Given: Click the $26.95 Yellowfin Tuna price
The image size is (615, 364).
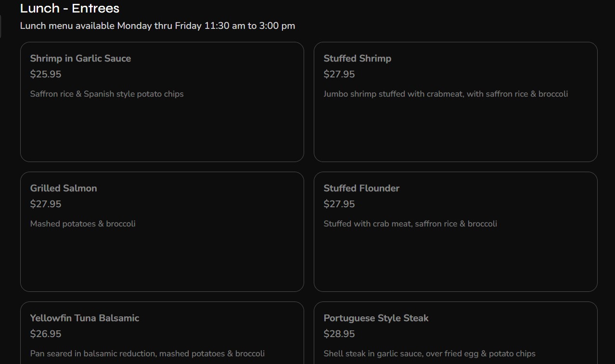Looking at the screenshot, I should click(x=46, y=334).
